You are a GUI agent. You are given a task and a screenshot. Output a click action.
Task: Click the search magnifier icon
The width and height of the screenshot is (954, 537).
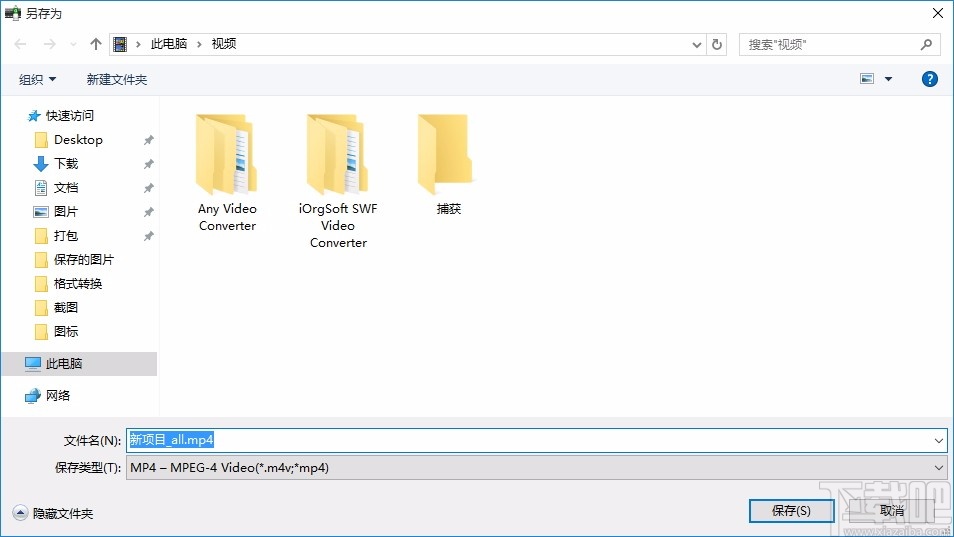[x=927, y=44]
